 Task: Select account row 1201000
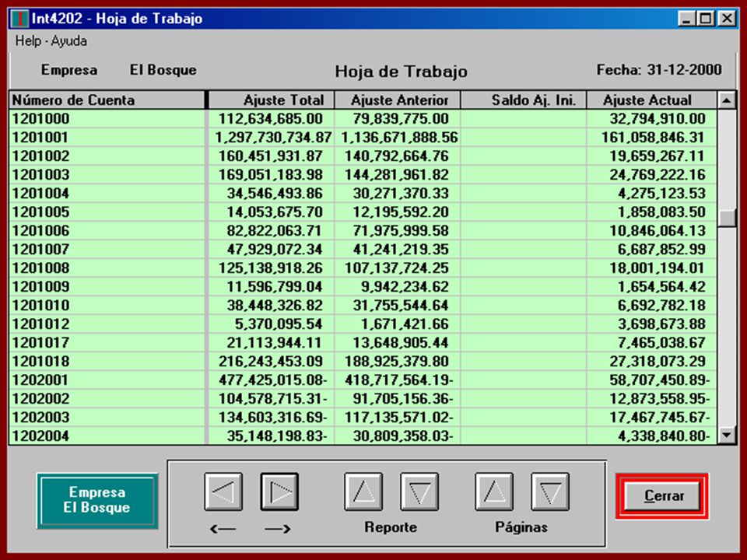[363, 118]
